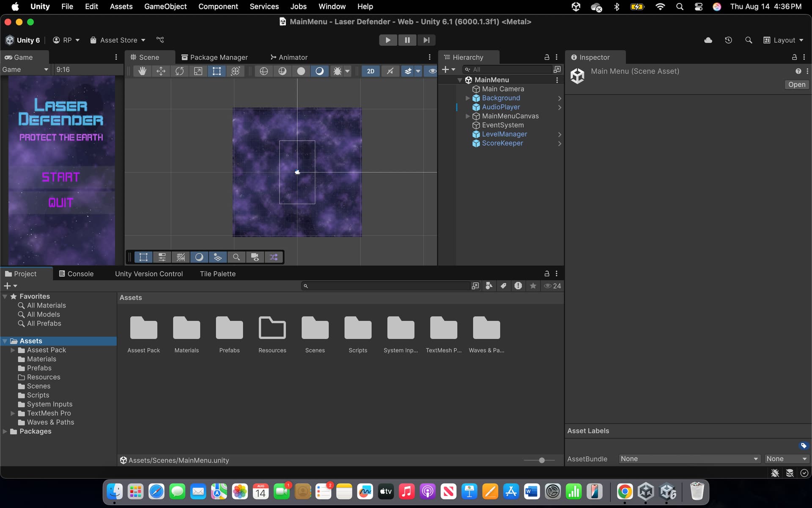
Task: Select the Scale tool
Action: coord(198,71)
